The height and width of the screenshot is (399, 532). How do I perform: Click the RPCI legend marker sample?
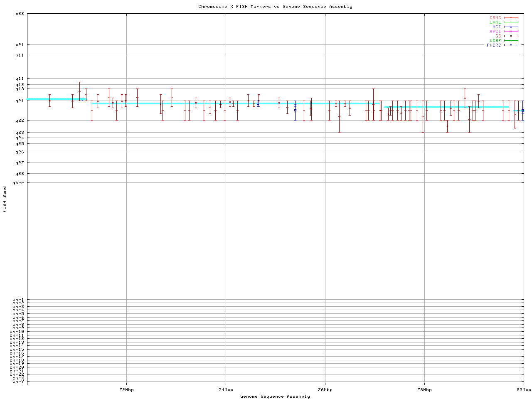[x=511, y=32]
